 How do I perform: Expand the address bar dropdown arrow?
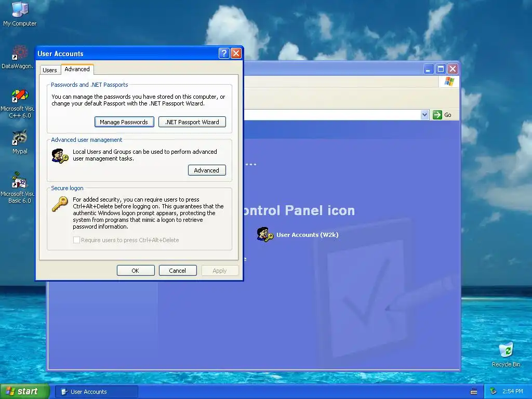coord(424,115)
